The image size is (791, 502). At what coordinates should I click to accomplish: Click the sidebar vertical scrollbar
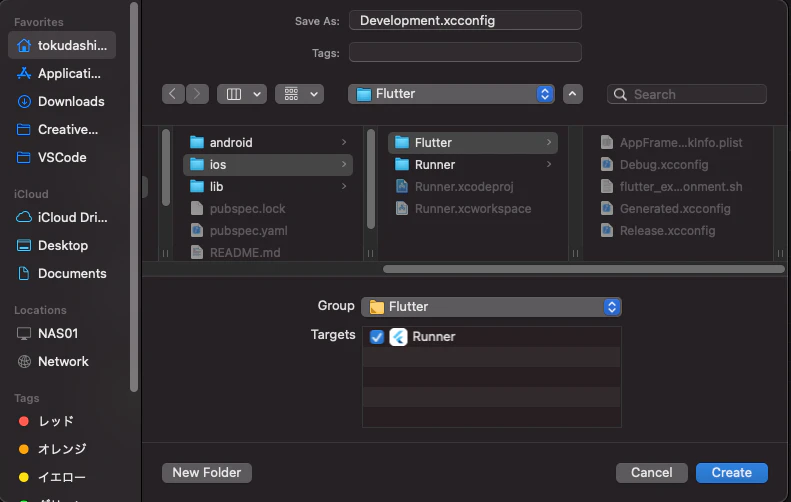click(x=134, y=197)
